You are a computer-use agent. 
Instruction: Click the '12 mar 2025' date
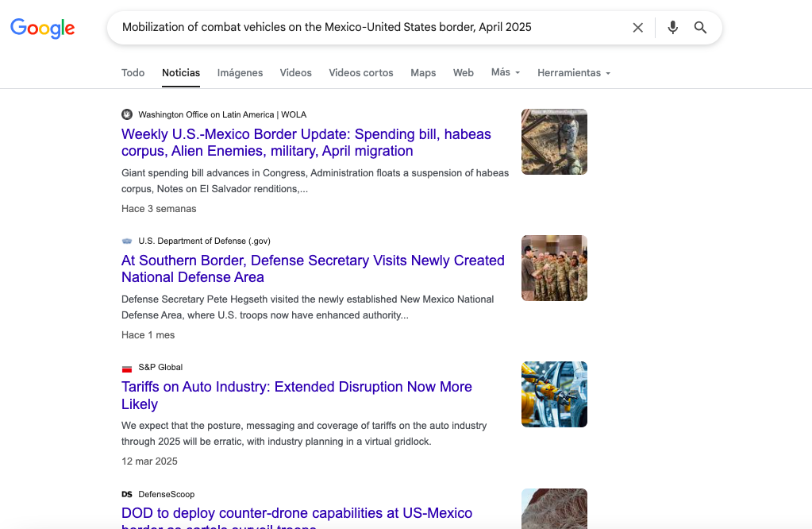tap(150, 461)
